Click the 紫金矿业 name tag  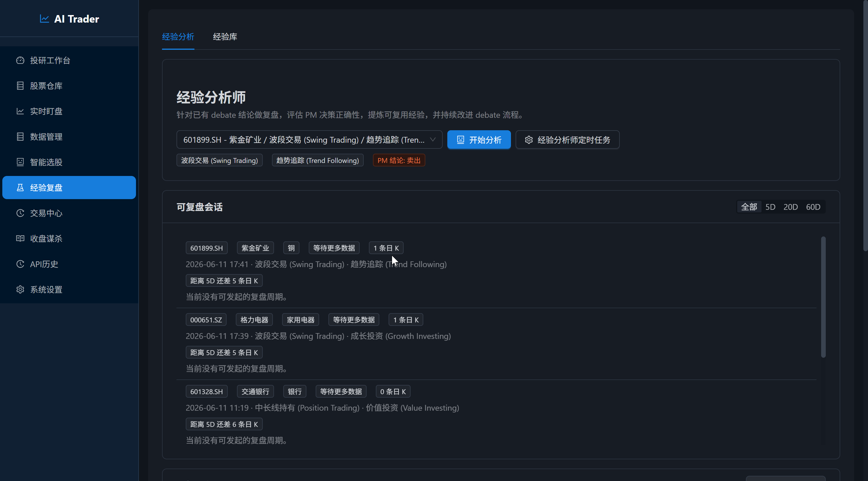[255, 248]
